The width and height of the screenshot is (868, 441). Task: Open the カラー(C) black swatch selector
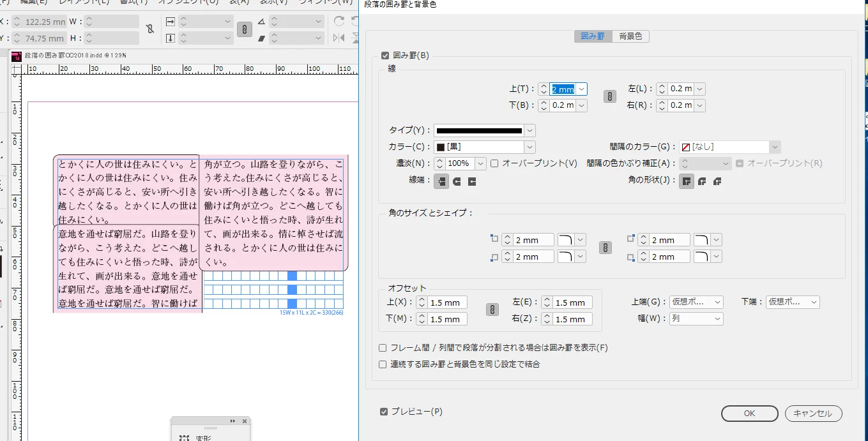[x=484, y=147]
